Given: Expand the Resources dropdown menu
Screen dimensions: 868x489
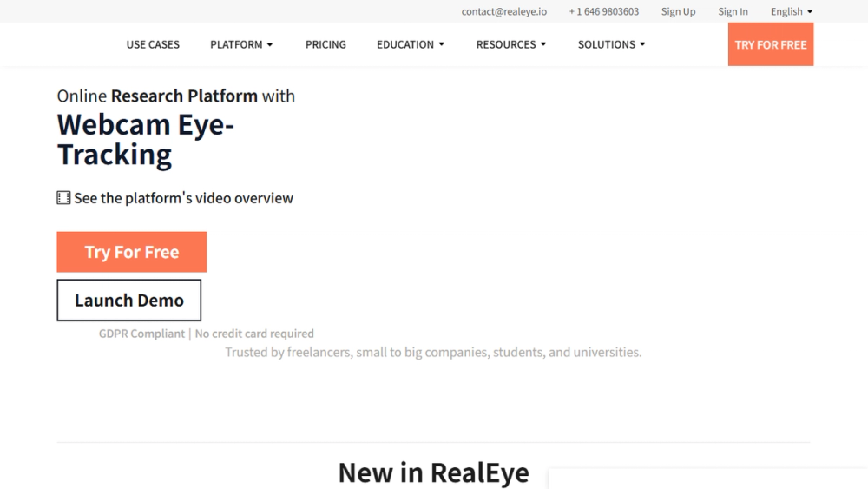Looking at the screenshot, I should [x=511, y=44].
